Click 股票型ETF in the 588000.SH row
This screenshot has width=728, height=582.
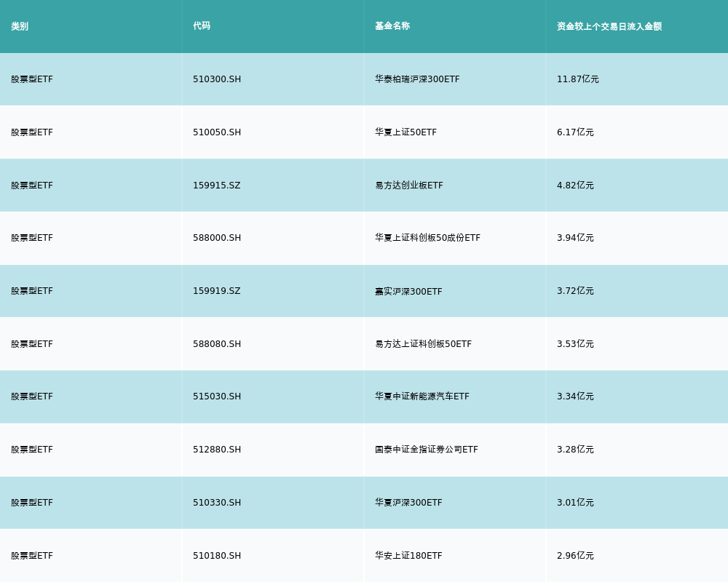pyautogui.click(x=32, y=238)
